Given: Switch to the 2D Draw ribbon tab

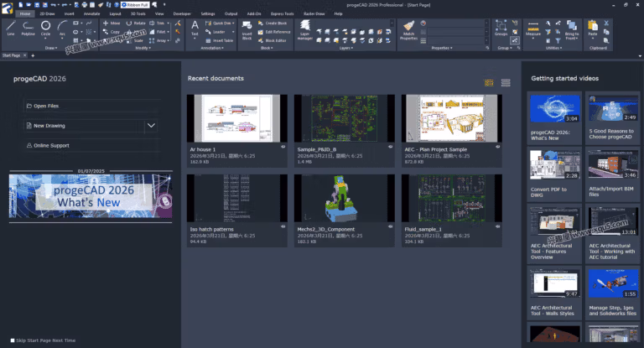Looking at the screenshot, I should [x=47, y=14].
